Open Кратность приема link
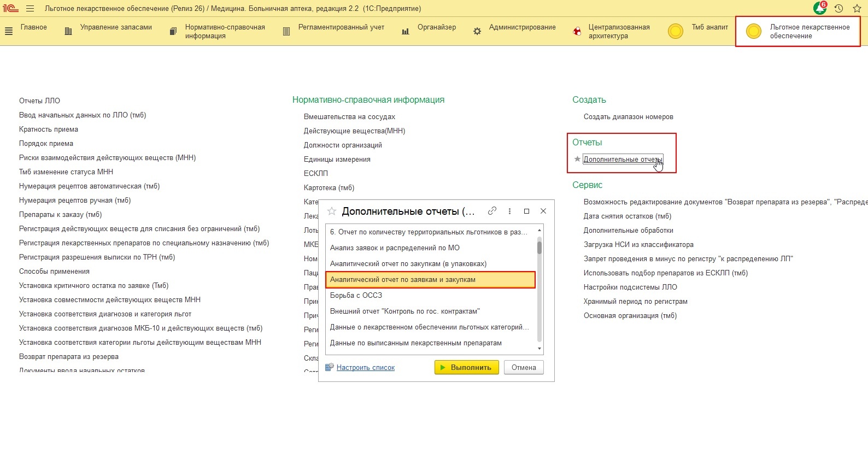868x459 pixels. (x=49, y=130)
